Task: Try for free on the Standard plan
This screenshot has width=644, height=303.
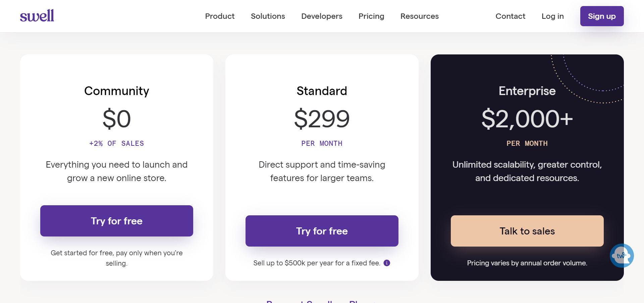Action: [322, 231]
